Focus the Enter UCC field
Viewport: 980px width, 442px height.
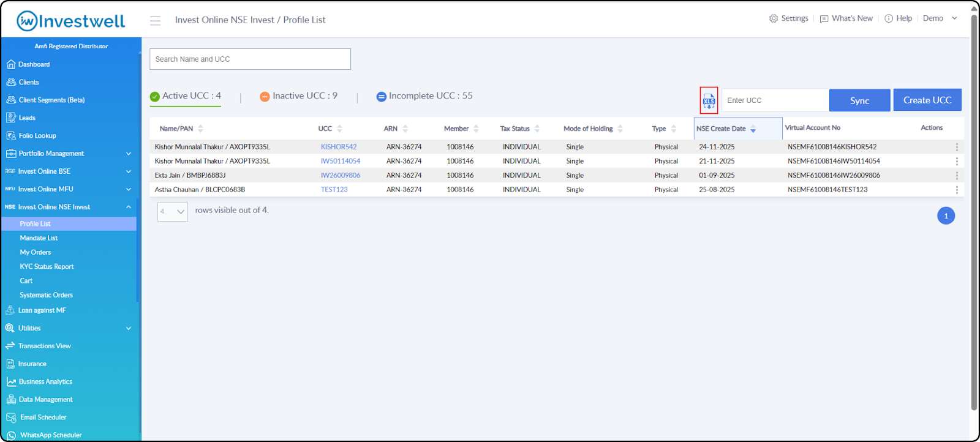pyautogui.click(x=775, y=100)
